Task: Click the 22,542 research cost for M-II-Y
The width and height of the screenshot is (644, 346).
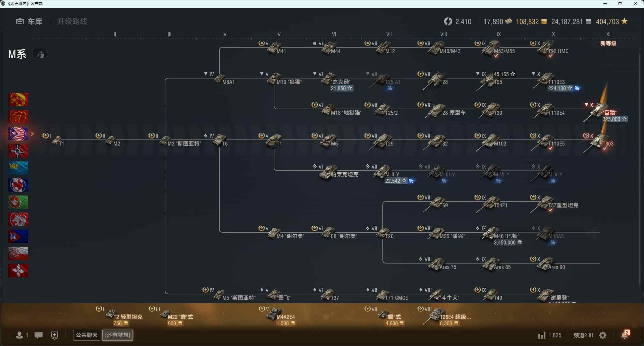Action: click(396, 181)
